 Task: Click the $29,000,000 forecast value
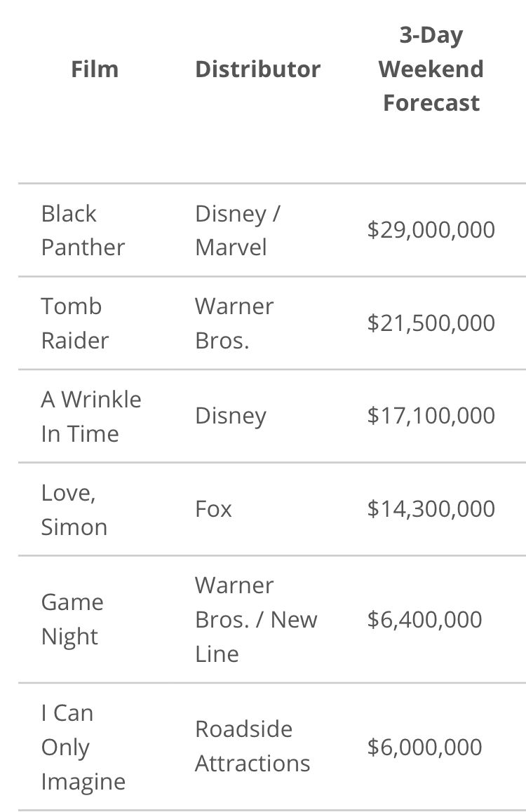(431, 230)
